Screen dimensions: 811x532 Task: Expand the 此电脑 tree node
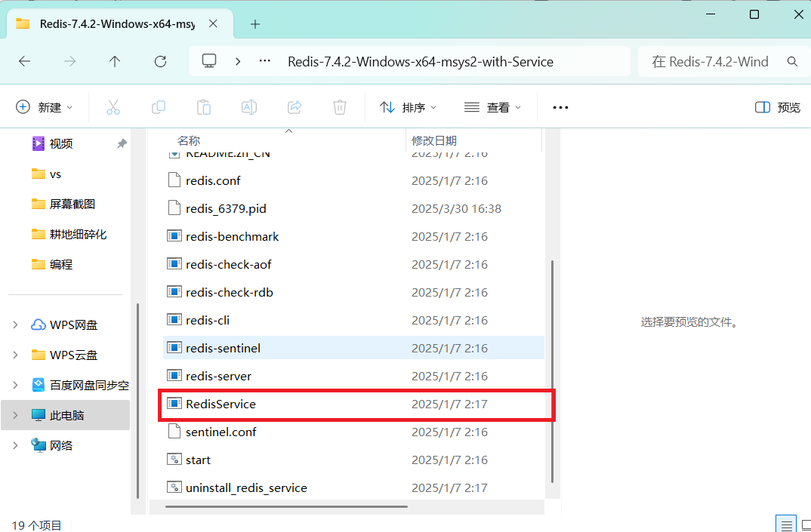pos(15,415)
